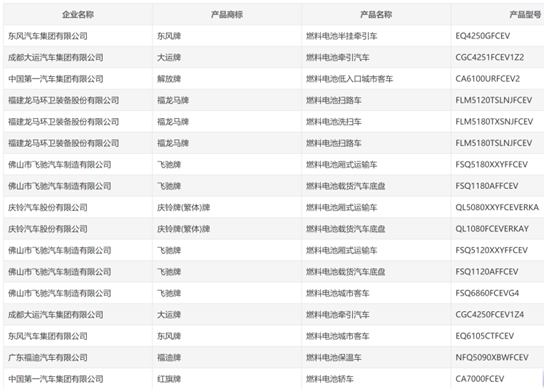
Task: Click the 产品商标 column header
Action: [227, 14]
